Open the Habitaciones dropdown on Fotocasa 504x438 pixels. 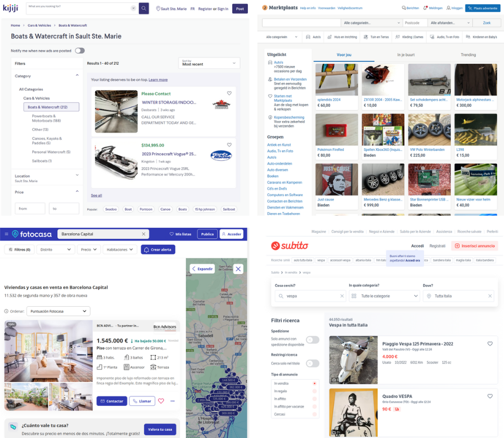[x=120, y=250]
